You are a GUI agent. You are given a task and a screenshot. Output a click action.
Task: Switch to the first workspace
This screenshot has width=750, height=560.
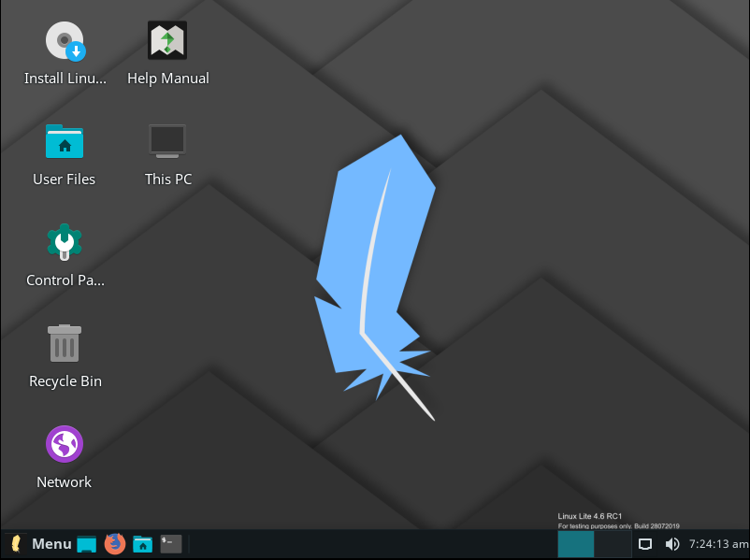click(576, 544)
